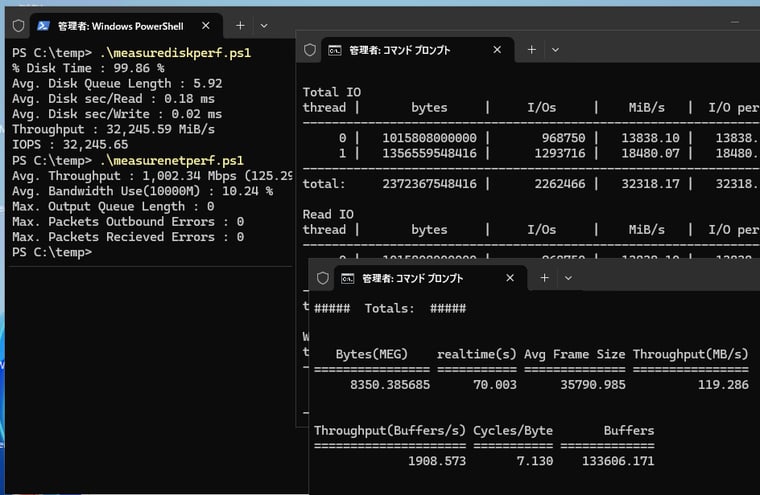760x495 pixels.
Task: Click the 'IOPS : 32,245.65' line
Action: point(70,144)
